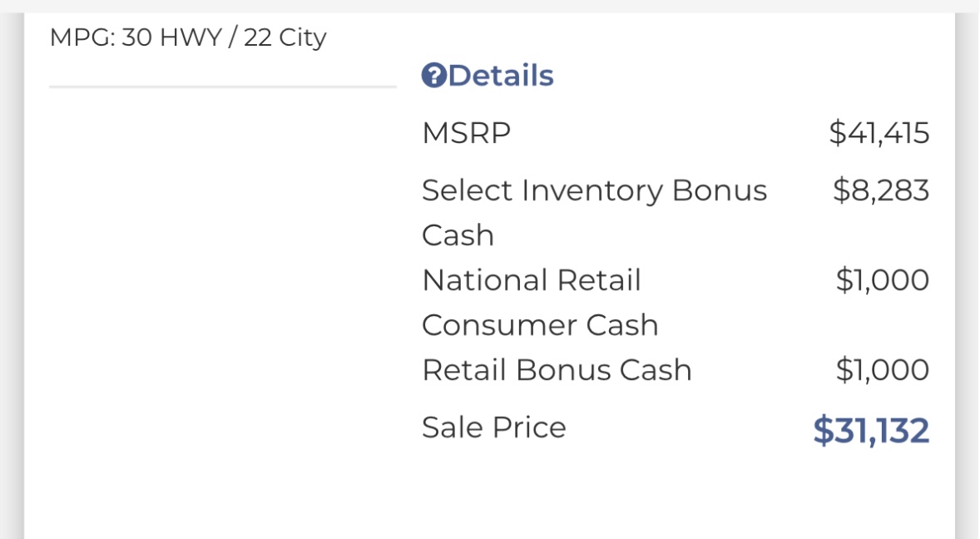Click the MPG 30 HWY / 22 City text
Image resolution: width=980 pixels, height=539 pixels.
point(188,37)
